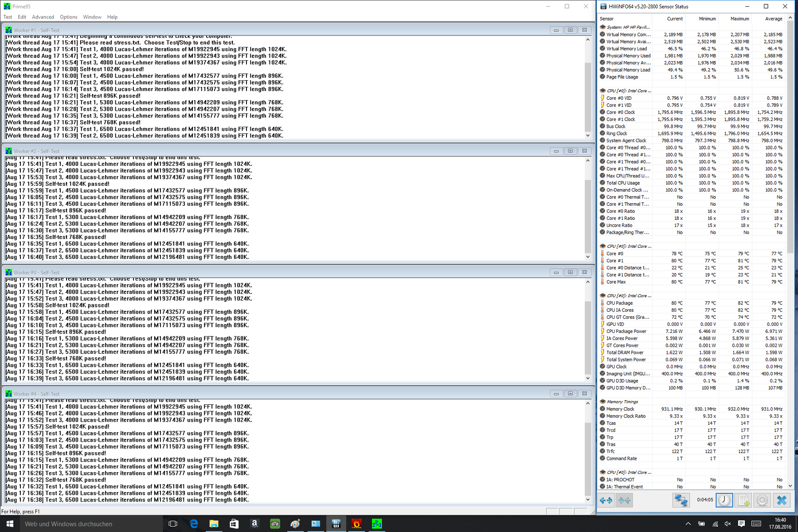This screenshot has height=532, width=798.
Task: Click the expand sensor columns arrows button in HWiNFO
Action: pyautogui.click(x=606, y=501)
